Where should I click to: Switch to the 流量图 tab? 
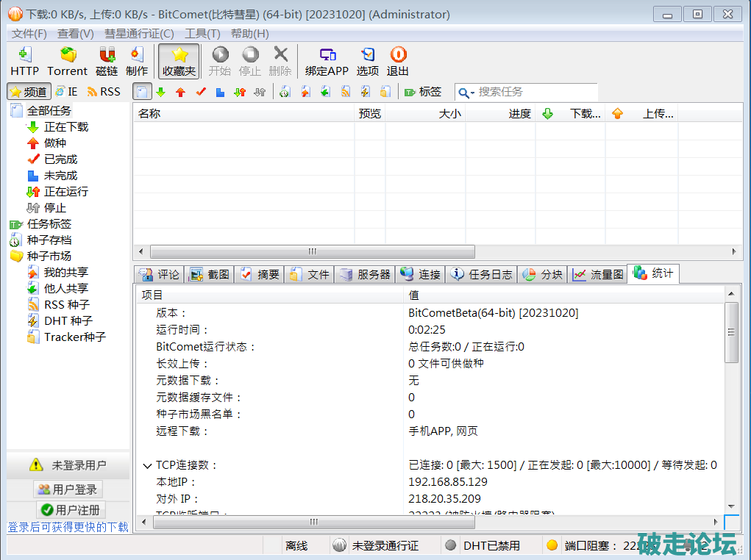point(599,274)
